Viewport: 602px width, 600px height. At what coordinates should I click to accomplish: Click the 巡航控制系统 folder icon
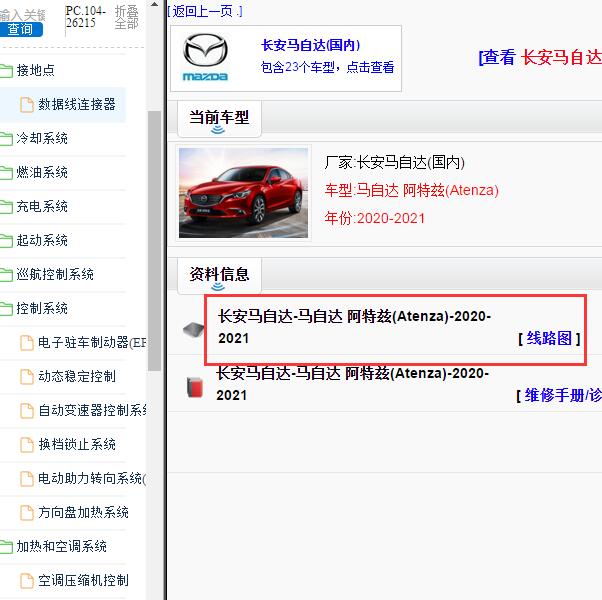pos(6,275)
